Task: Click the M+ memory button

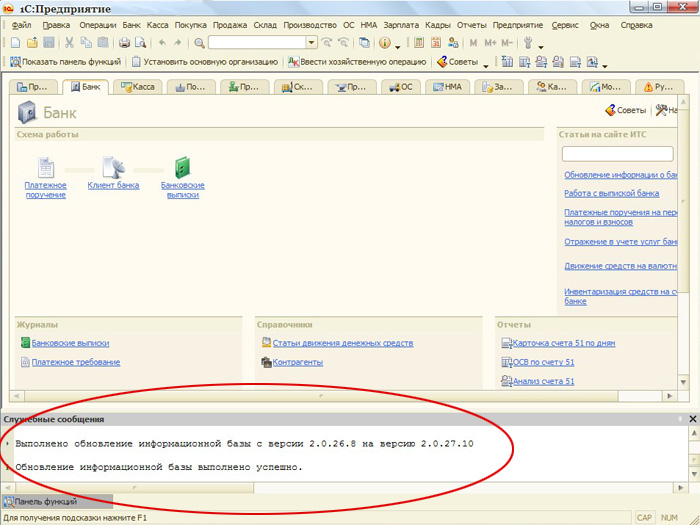Action: click(x=490, y=43)
